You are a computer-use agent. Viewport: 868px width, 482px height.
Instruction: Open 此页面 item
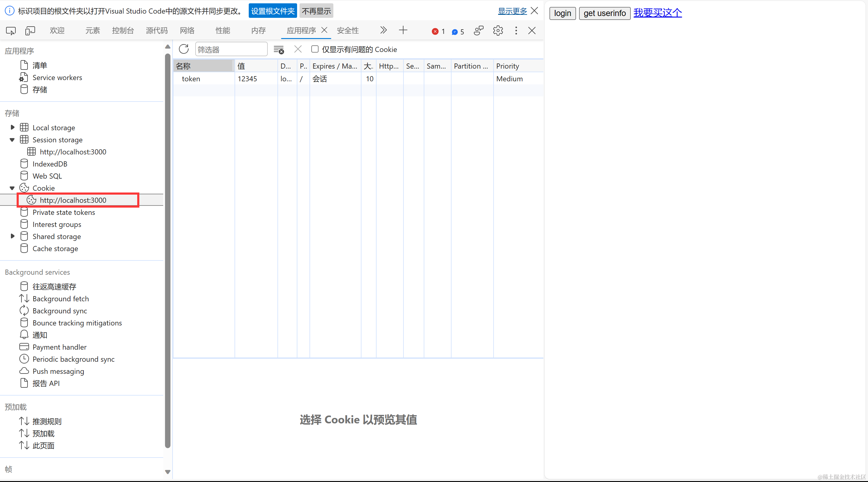click(43, 446)
